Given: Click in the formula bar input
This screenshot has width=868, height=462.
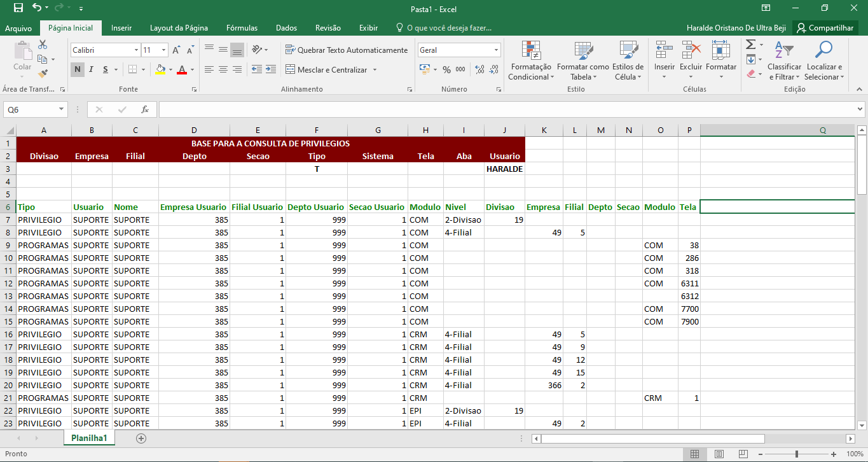Looking at the screenshot, I should [507, 109].
